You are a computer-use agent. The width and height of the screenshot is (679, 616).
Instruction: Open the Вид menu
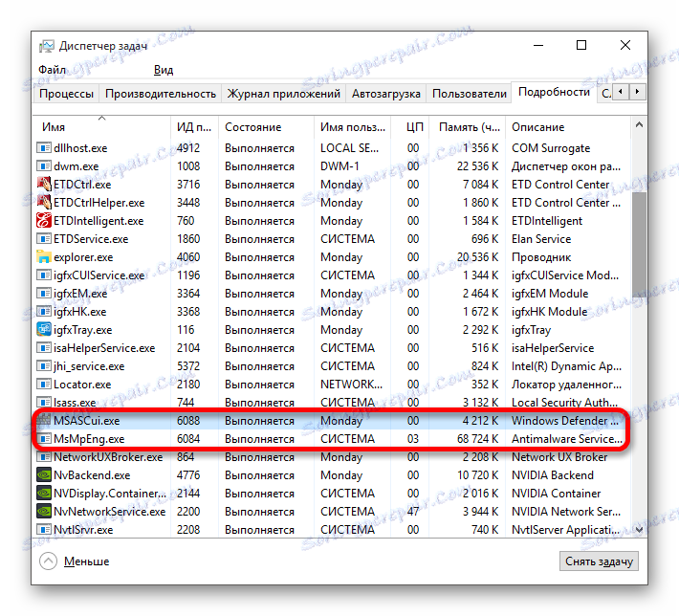[x=164, y=70]
